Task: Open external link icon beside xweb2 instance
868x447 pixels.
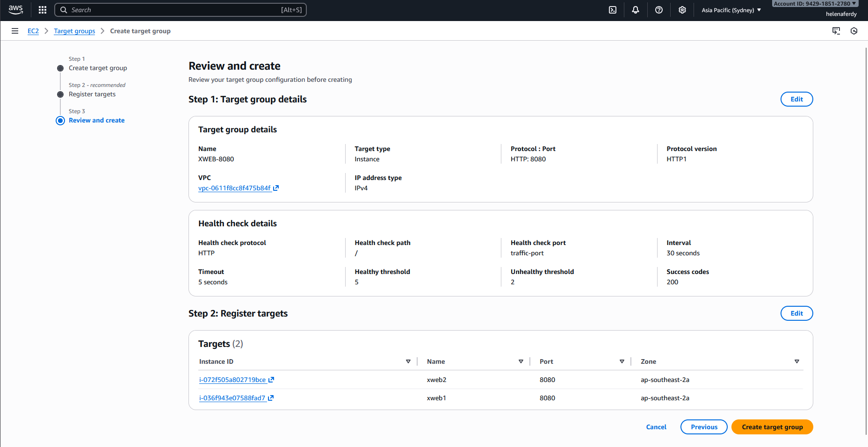Action: click(x=271, y=380)
